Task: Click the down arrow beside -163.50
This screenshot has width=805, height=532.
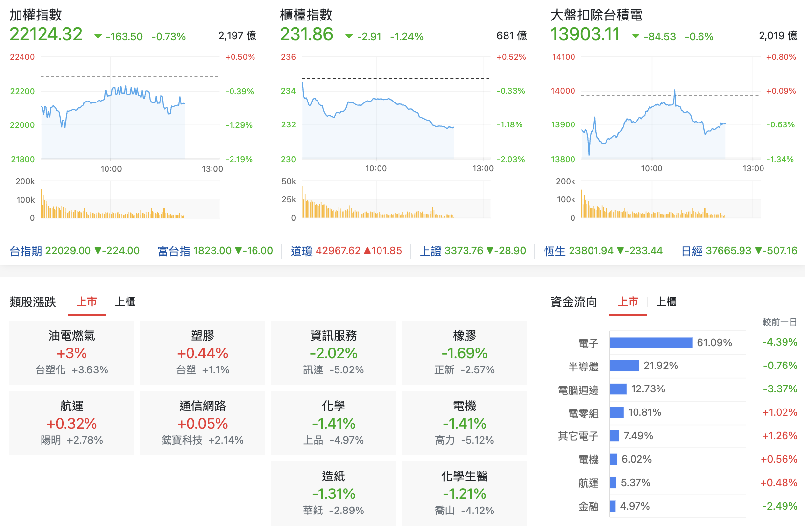Action: pos(98,36)
